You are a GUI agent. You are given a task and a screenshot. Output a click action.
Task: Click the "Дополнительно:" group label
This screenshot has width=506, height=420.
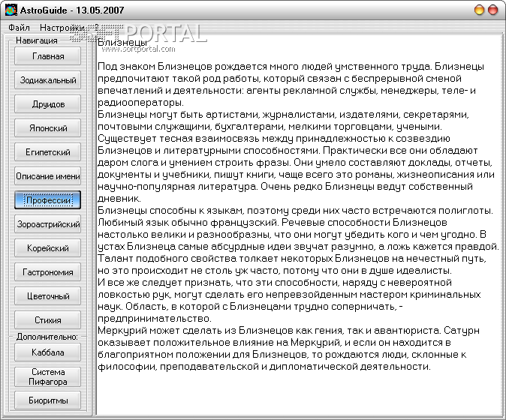(x=47, y=337)
